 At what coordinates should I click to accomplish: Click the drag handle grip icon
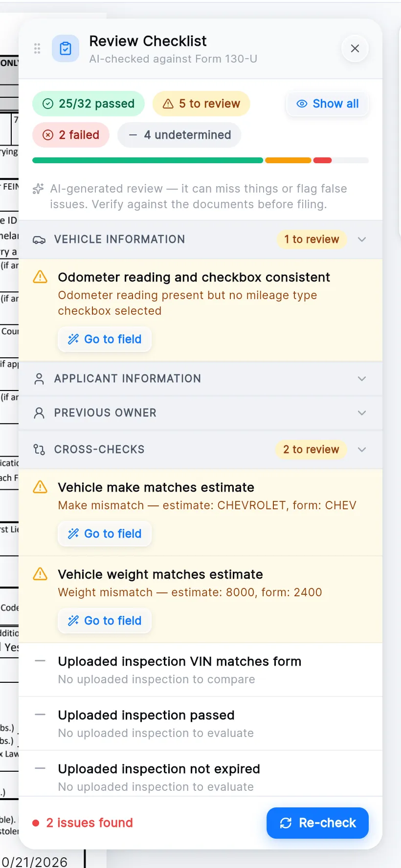[37, 48]
